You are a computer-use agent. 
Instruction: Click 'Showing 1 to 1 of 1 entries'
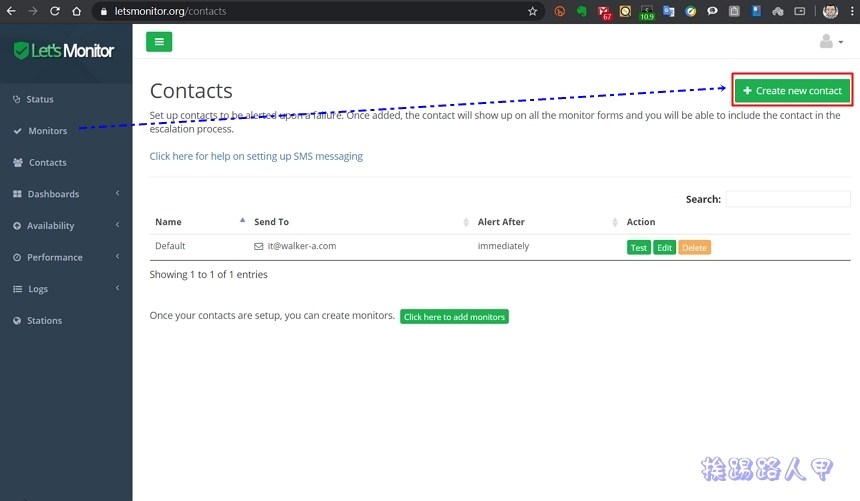click(x=208, y=274)
